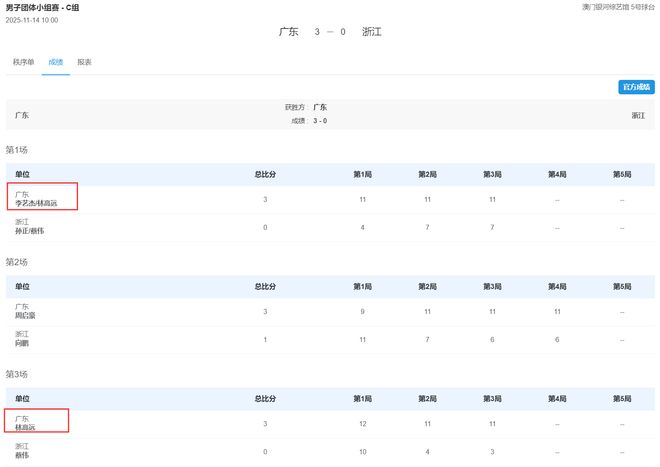Click the 第2场 section heading
The height and width of the screenshot is (467, 660).
16,262
